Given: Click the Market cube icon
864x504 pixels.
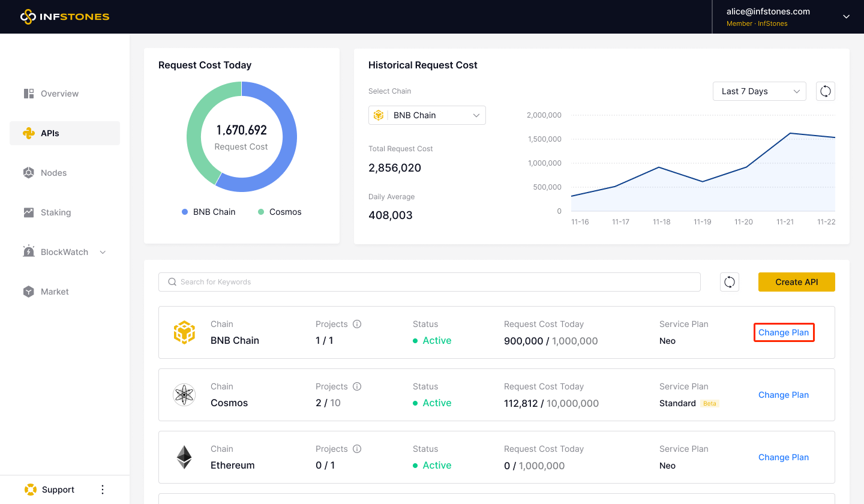Looking at the screenshot, I should tap(29, 292).
